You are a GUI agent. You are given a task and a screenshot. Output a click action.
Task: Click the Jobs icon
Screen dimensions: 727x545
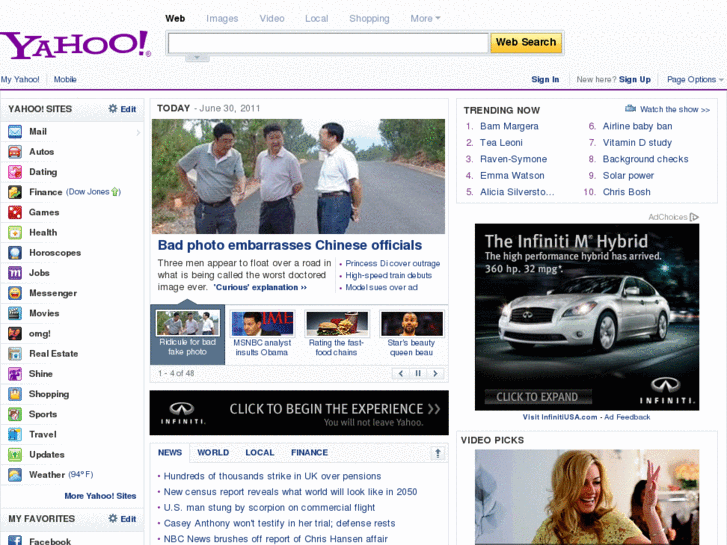[15, 273]
